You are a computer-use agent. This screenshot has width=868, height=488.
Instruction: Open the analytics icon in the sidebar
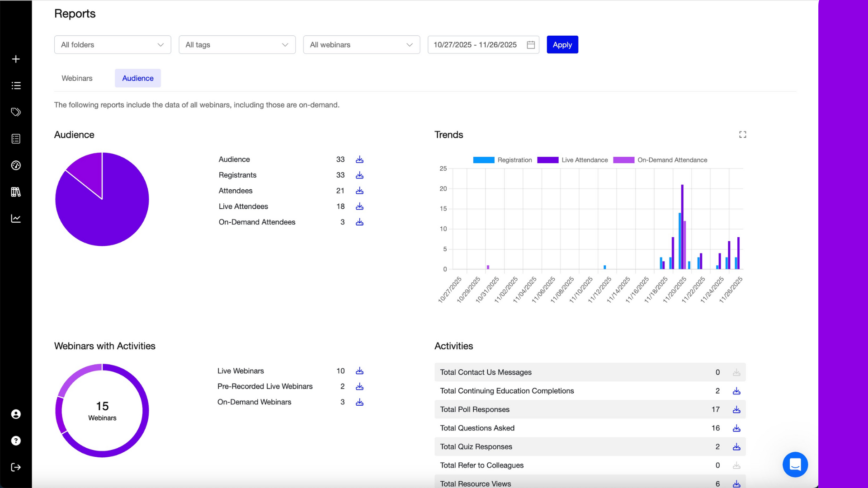tap(16, 219)
